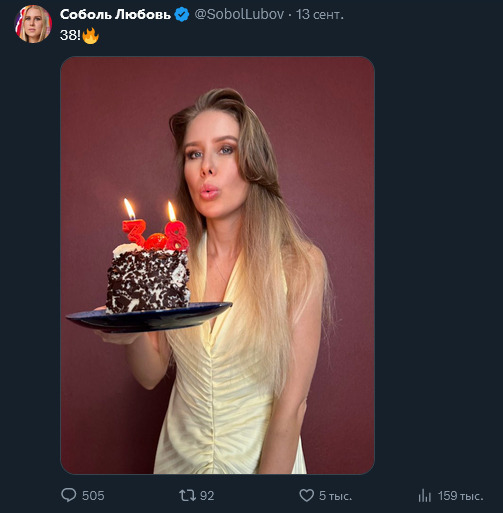Click the dark blue plate in photo
Image resolution: width=503 pixels, height=513 pixels.
[x=149, y=317]
